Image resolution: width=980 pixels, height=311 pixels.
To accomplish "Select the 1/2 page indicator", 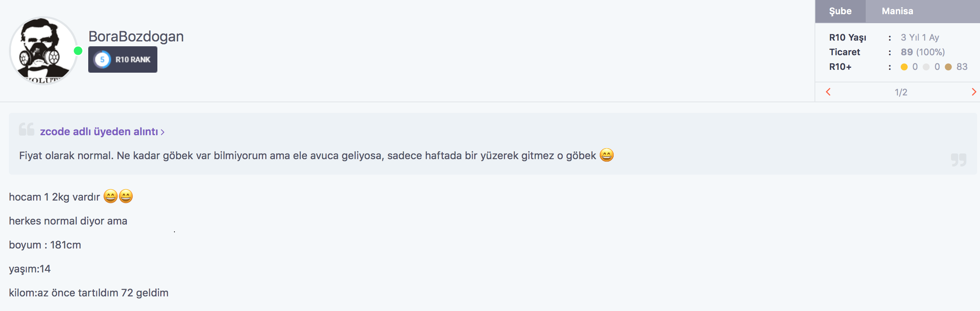I will (x=901, y=92).
